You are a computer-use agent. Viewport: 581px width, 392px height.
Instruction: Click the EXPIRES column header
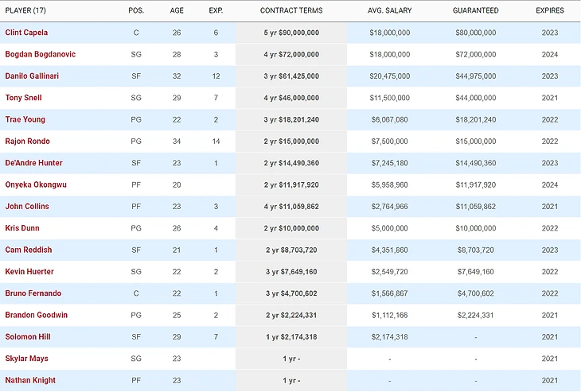[550, 10]
